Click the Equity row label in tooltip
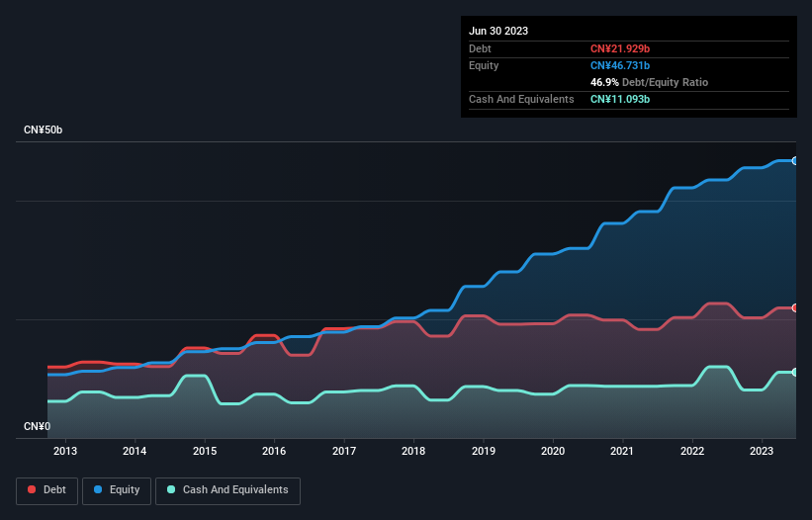This screenshot has height=520, width=812. pos(484,65)
